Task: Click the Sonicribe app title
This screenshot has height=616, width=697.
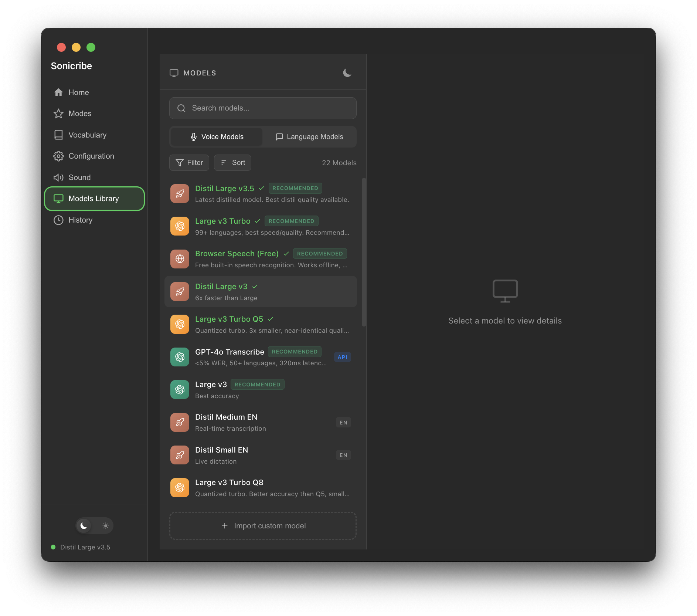Action: click(x=71, y=66)
